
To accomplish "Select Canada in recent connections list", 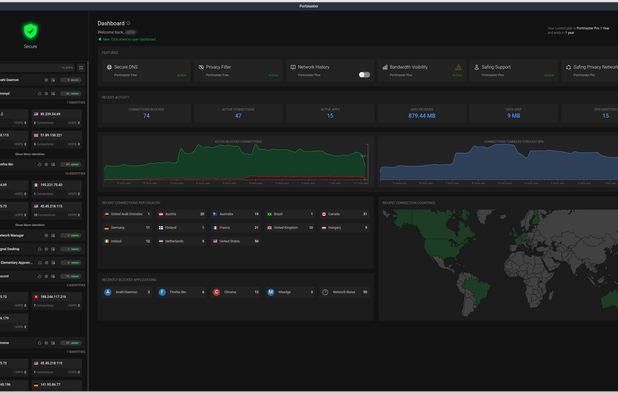I will click(x=344, y=214).
